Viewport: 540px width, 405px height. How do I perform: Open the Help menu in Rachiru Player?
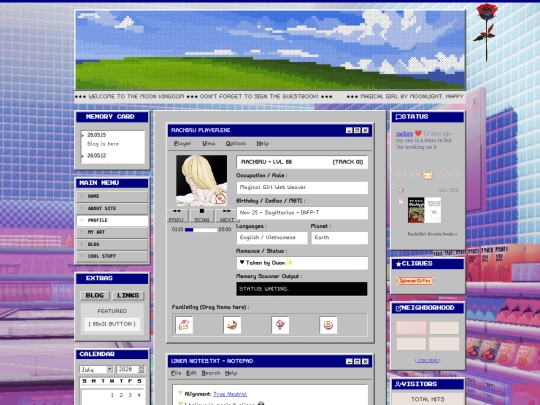click(262, 143)
